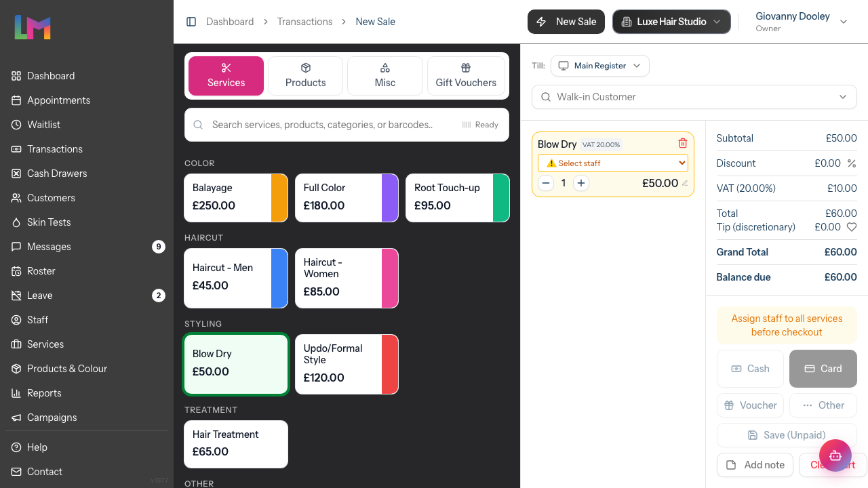The image size is (868, 488).
Task: Add the Root Touch-up service
Action: [458, 198]
